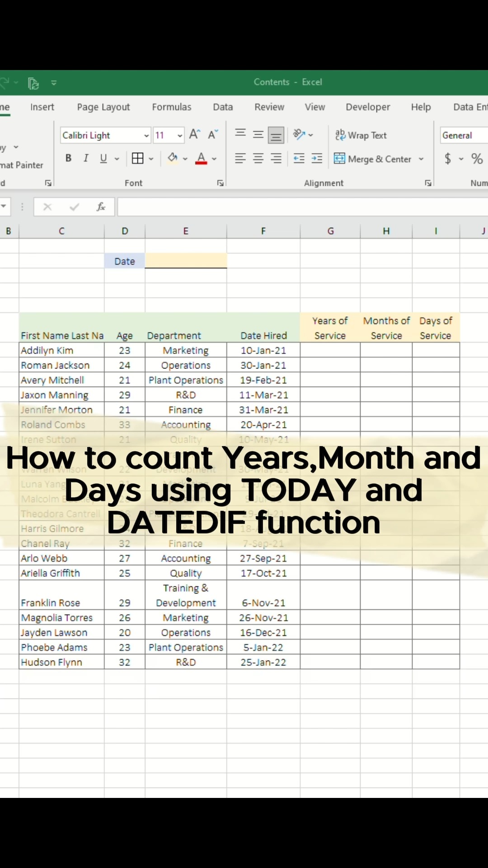Select the 25-Jan-22 date cell
The width and height of the screenshot is (488, 868).
coord(263,662)
